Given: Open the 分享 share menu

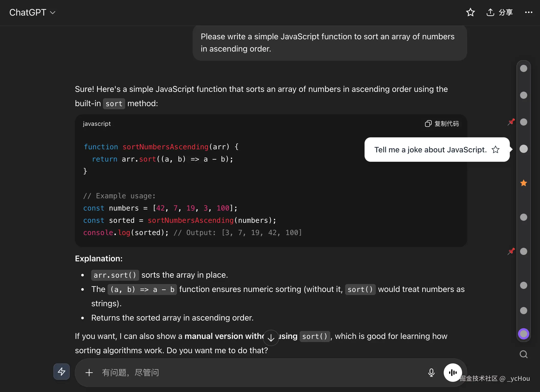Looking at the screenshot, I should point(506,12).
